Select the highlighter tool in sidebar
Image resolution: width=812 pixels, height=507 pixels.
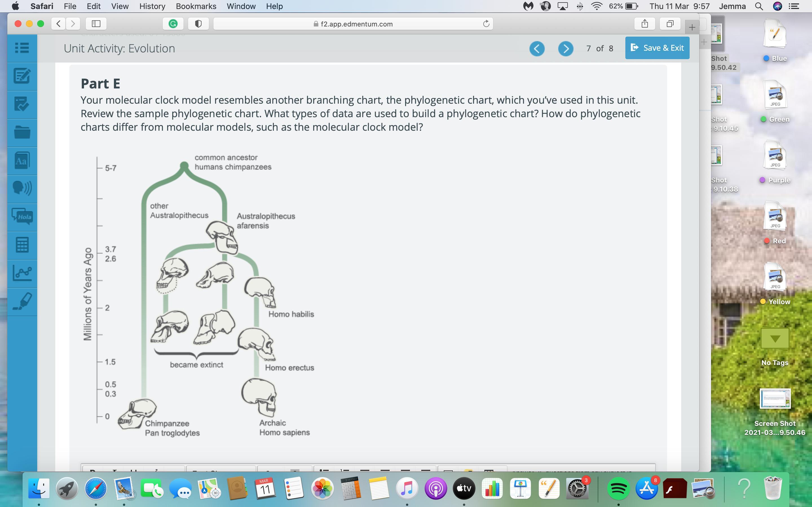point(22,301)
